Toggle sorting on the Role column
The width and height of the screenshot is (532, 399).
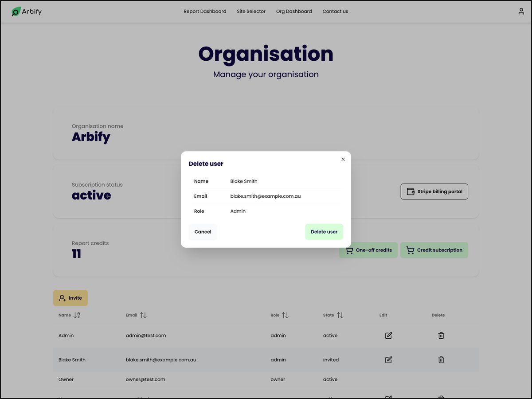tap(286, 315)
